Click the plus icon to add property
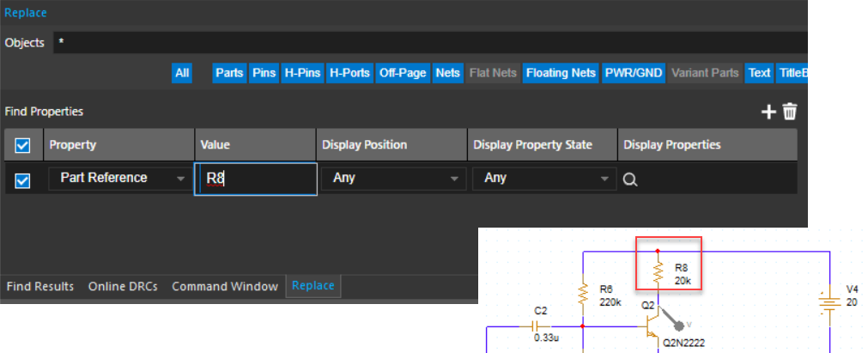The width and height of the screenshot is (868, 353). click(x=769, y=112)
